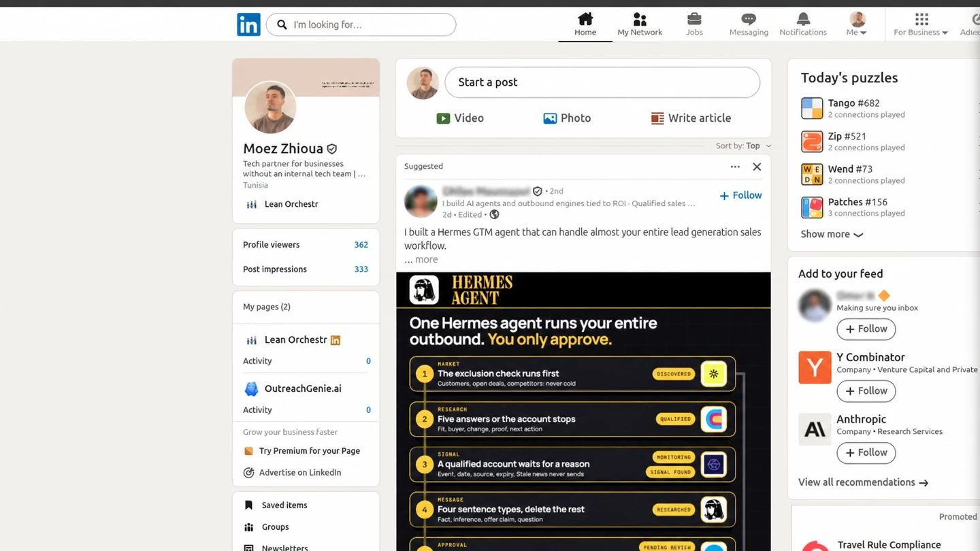The height and width of the screenshot is (551, 980).
Task: Open the Hermes Agent post image
Action: pyautogui.click(x=583, y=412)
